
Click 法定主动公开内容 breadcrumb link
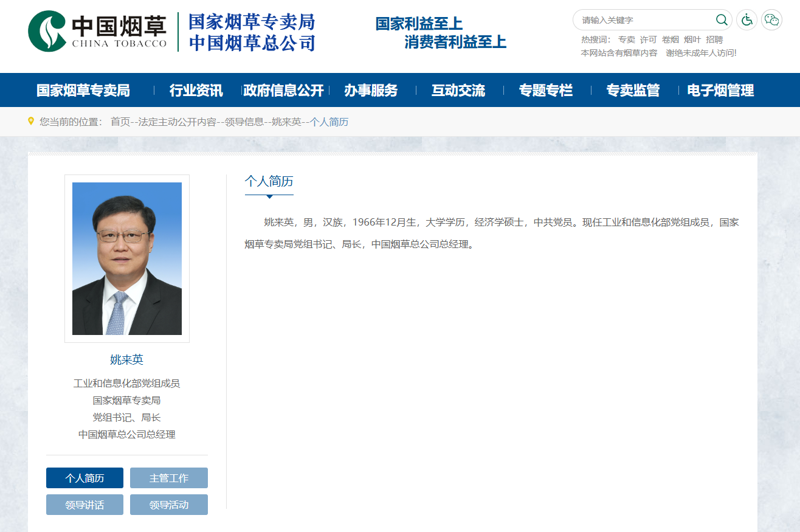(178, 122)
